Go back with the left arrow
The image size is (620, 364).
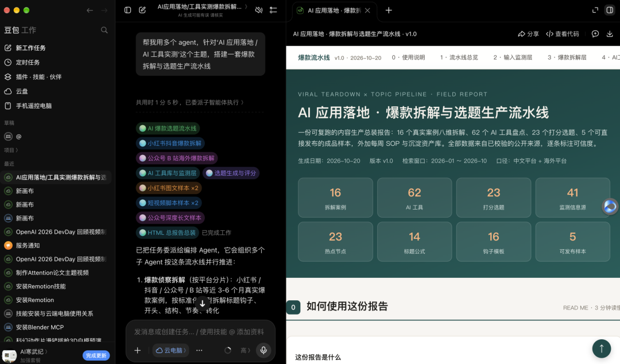(x=90, y=10)
